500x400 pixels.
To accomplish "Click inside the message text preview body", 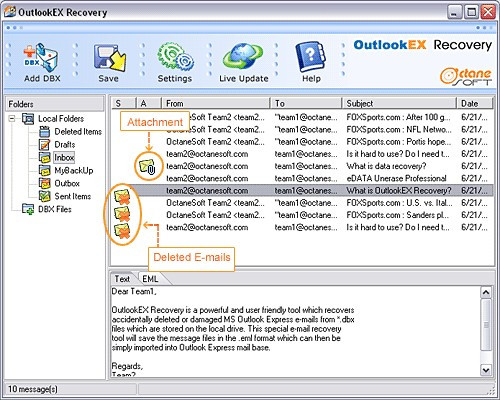I will (295, 331).
